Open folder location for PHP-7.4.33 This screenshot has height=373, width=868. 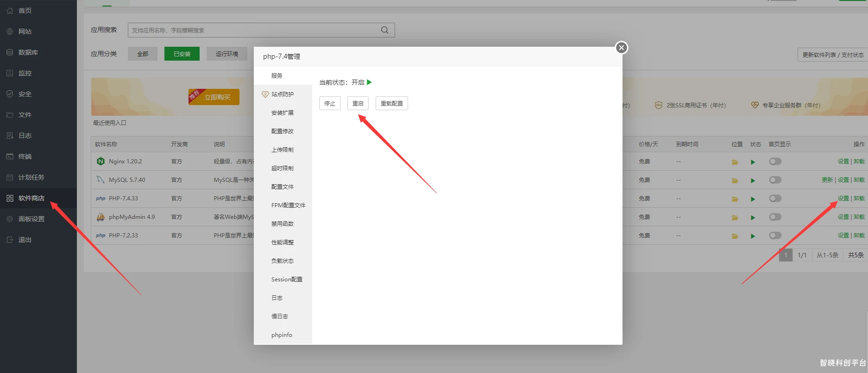tap(735, 199)
